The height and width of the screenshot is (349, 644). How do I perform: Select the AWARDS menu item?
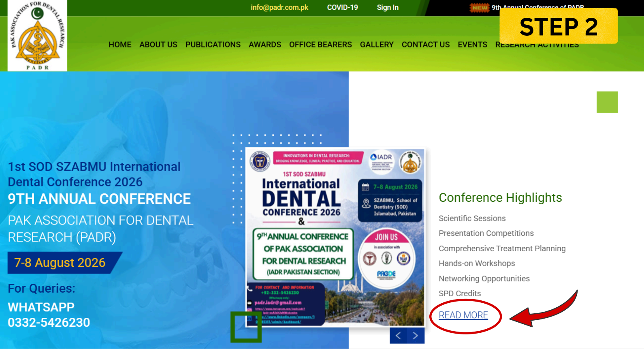point(265,45)
